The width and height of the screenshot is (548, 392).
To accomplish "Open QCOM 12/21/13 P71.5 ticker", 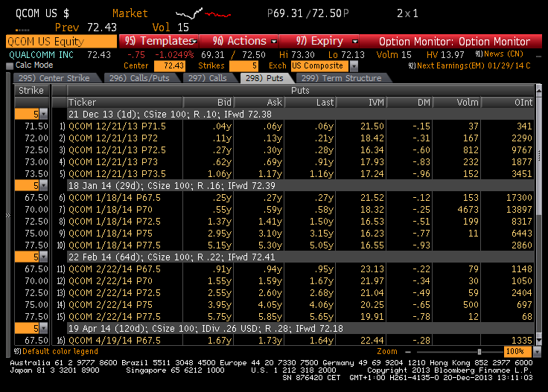I will point(117,126).
